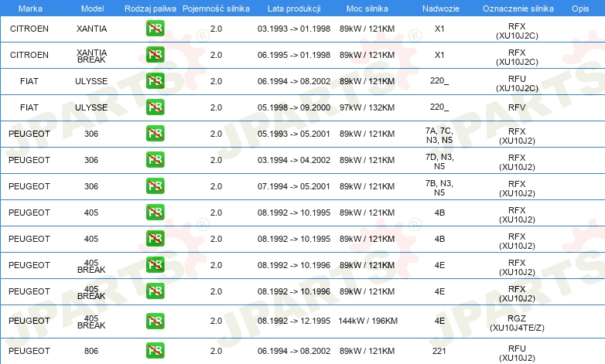Image resolution: width=605 pixels, height=364 pixels.
Task: Select the fuel icon for Fiat Ulysse 121KM
Action: (155, 81)
